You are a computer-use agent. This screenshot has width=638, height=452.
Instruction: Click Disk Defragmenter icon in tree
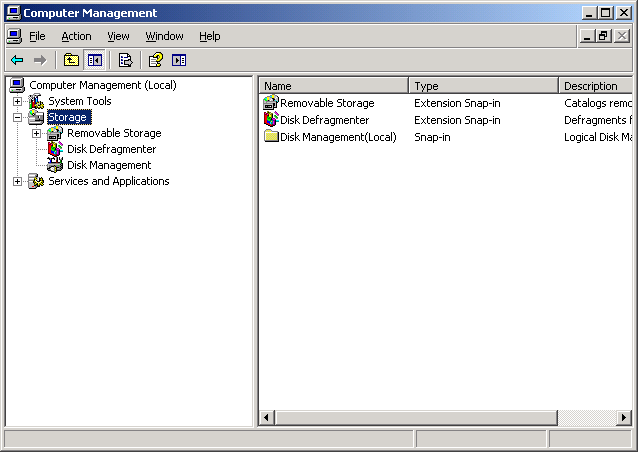(55, 149)
